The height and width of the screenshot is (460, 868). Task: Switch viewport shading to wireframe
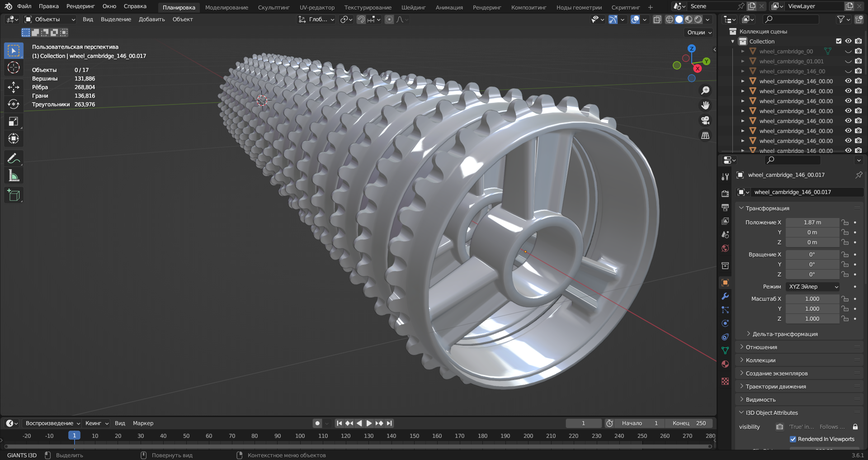(x=670, y=19)
